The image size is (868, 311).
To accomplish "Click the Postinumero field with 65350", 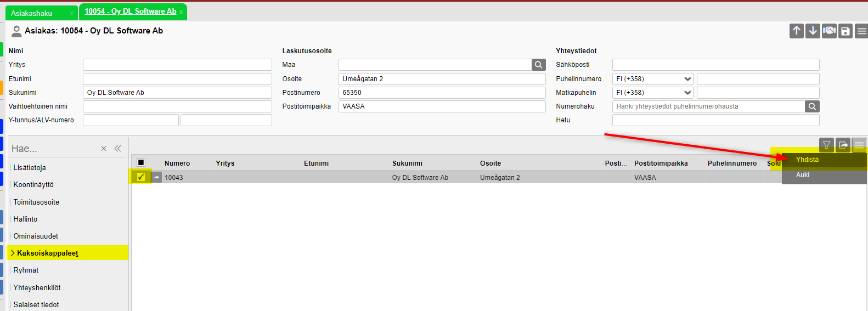I will 442,93.
